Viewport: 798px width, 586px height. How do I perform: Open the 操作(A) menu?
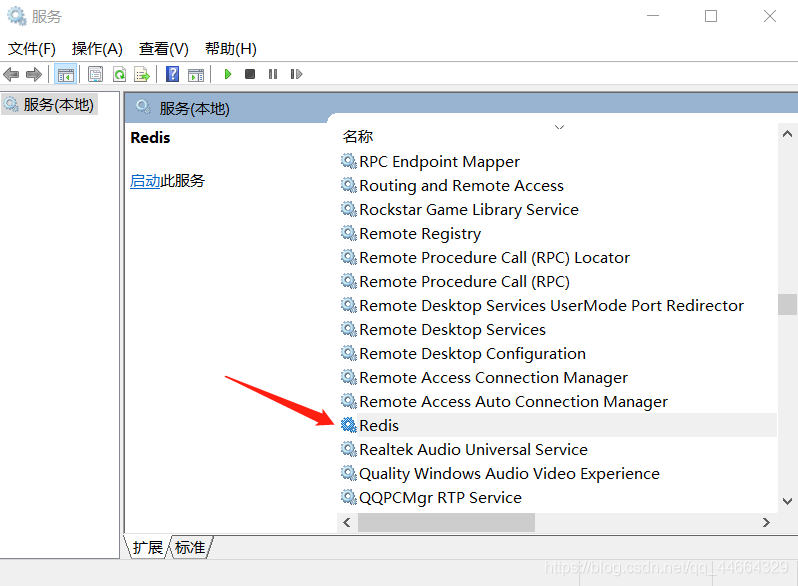(97, 48)
